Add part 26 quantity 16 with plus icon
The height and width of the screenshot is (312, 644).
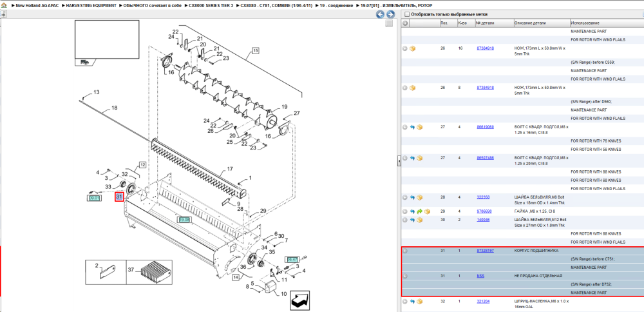point(405,48)
